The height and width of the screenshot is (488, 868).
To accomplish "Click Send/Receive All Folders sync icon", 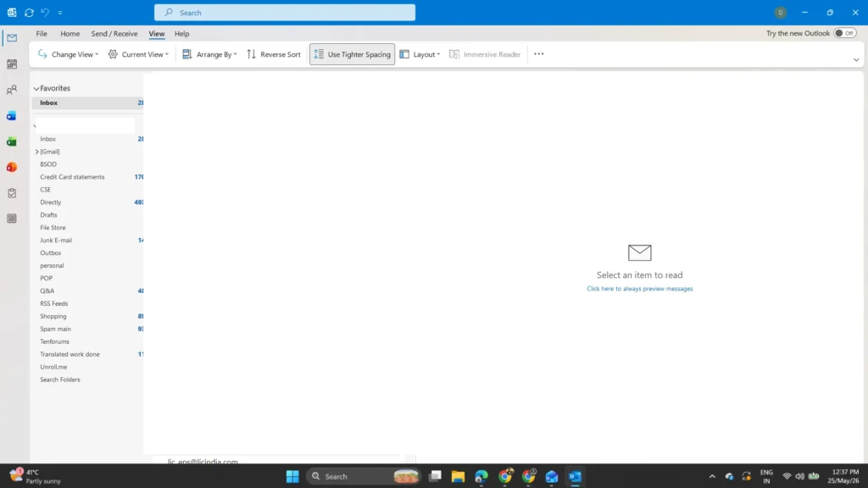I will coord(29,12).
